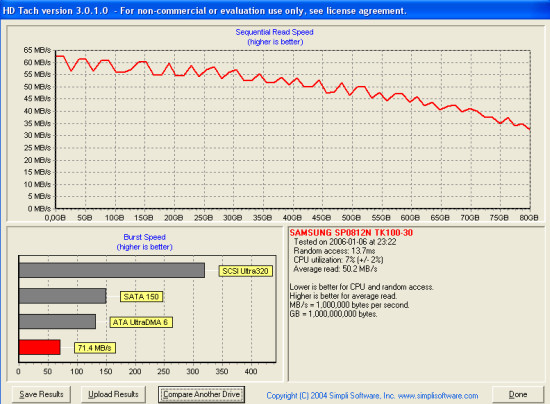Click 'Lower is better for CPU' note
The height and width of the screenshot is (404, 550).
coord(362,287)
